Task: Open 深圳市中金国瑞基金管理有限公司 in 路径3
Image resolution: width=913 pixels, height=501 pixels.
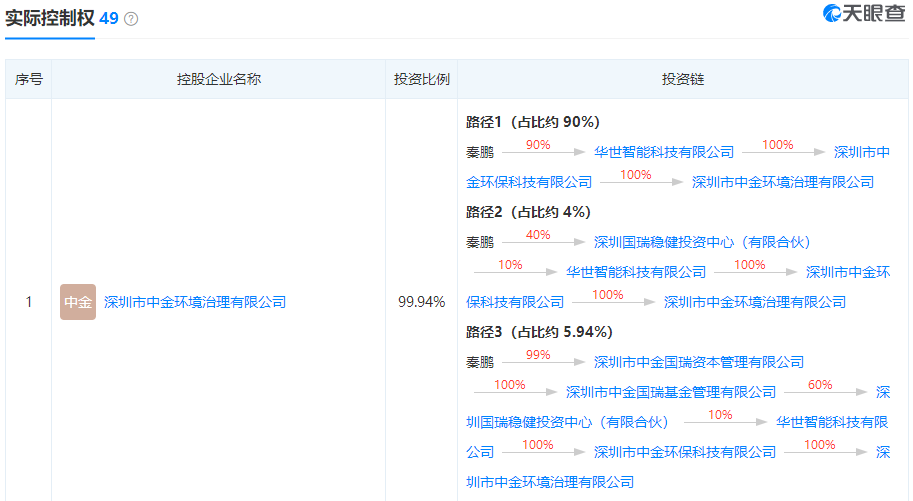Action: click(x=671, y=392)
